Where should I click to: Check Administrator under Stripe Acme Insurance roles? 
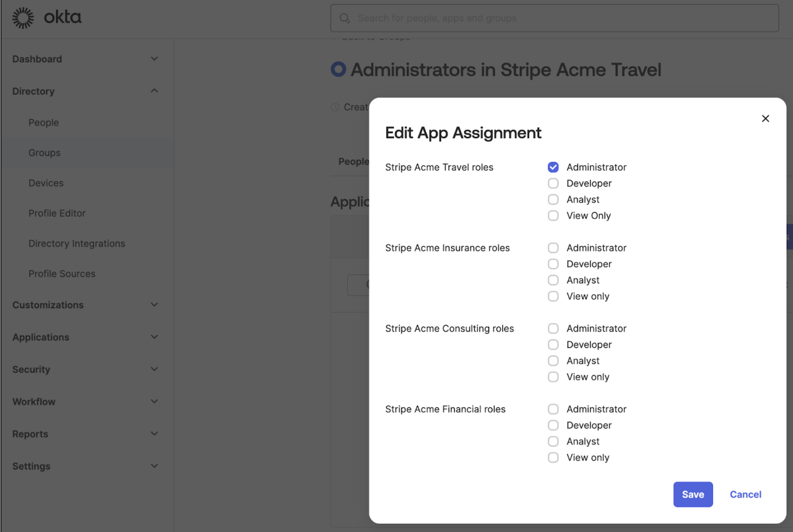(553, 248)
